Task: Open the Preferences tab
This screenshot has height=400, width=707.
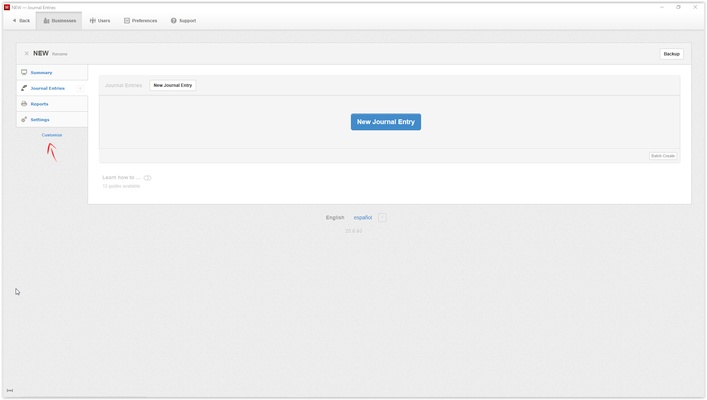Action: (141, 21)
